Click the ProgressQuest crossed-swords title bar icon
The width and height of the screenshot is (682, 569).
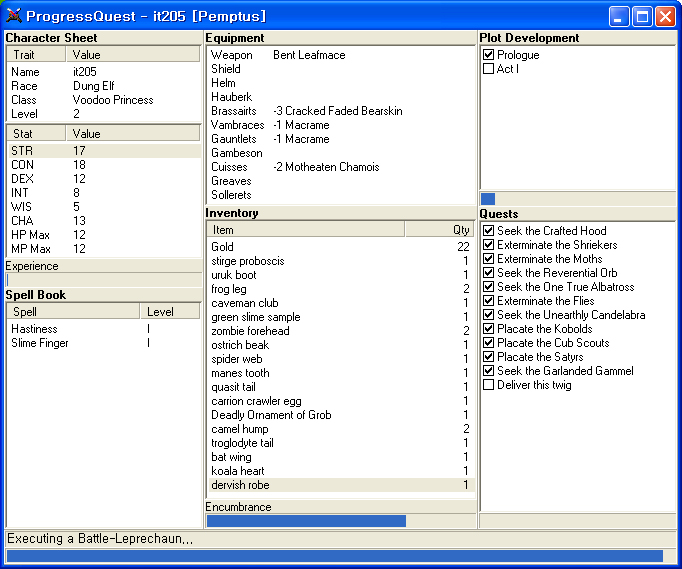point(13,16)
